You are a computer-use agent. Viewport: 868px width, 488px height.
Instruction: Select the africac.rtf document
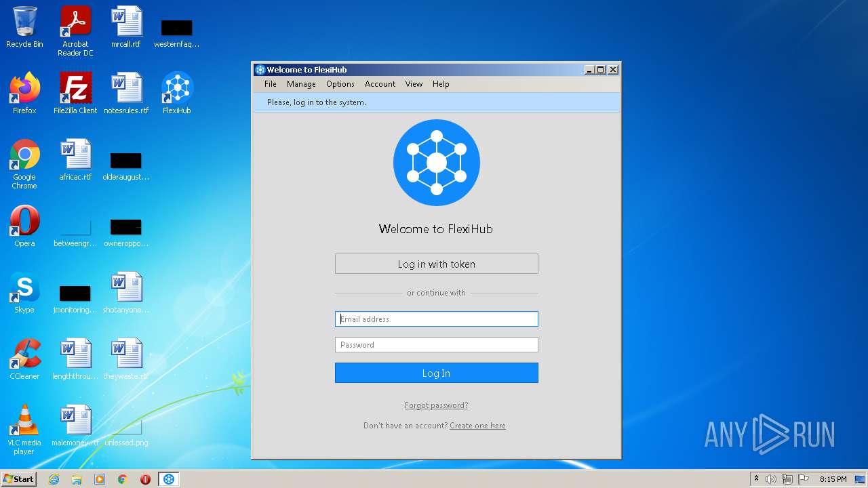75,160
